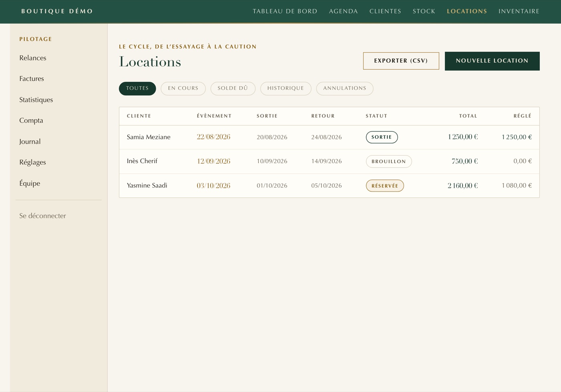This screenshot has width=561, height=392.
Task: Open the Stock section
Action: [424, 11]
